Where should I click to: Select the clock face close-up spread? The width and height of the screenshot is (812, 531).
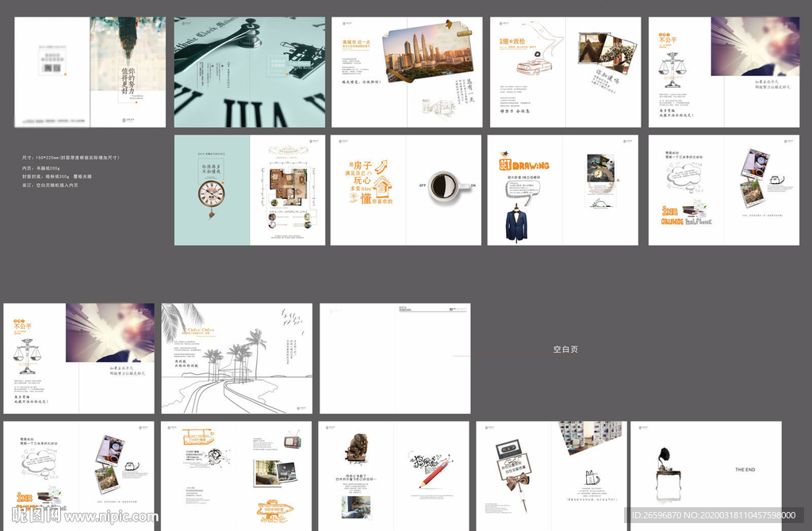coord(249,72)
